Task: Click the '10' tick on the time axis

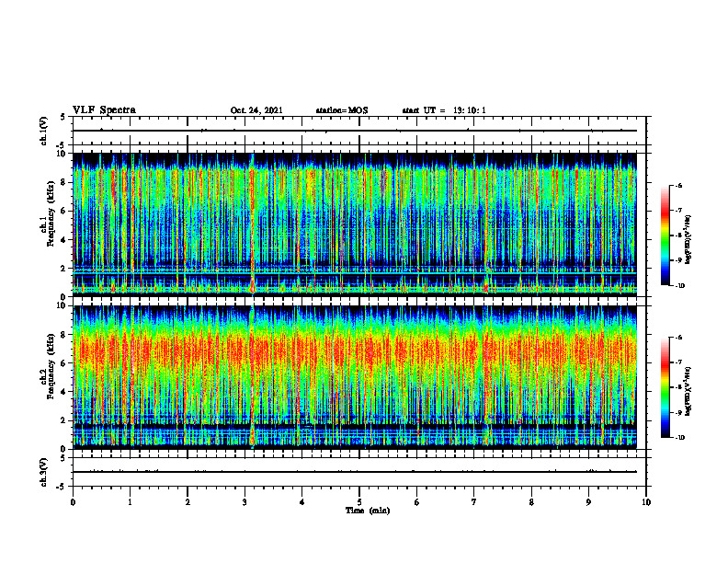Action: point(646,502)
